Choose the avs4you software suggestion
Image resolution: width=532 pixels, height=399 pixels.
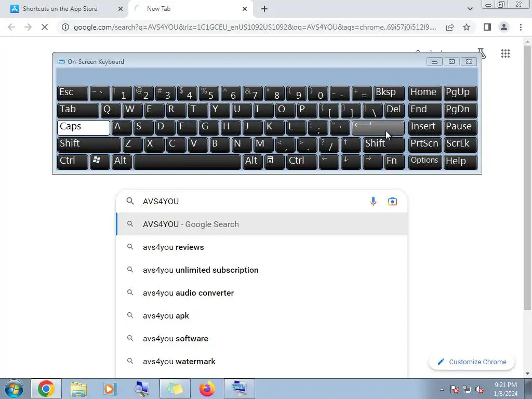click(262, 338)
